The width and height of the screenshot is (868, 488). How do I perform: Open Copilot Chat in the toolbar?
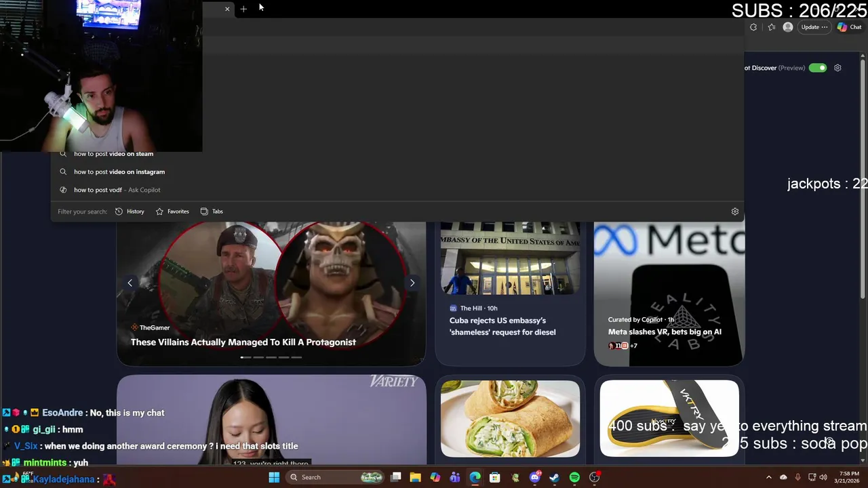[849, 27]
